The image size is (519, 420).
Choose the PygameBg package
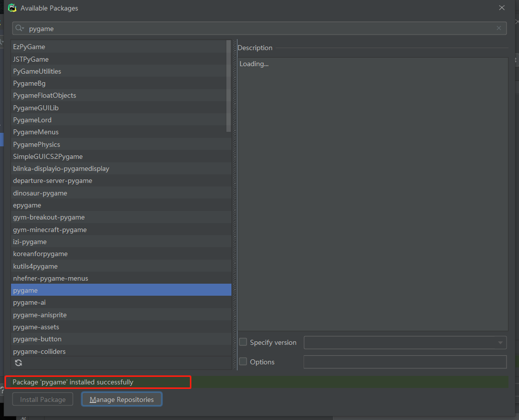coord(121,84)
